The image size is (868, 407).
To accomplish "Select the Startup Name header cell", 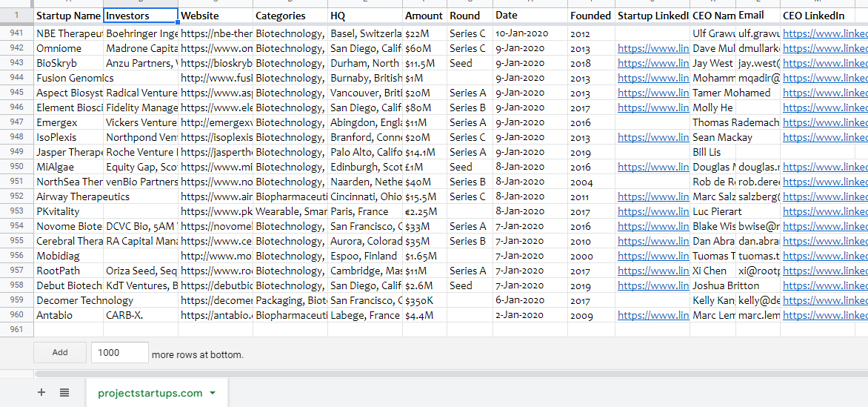I will 69,16.
